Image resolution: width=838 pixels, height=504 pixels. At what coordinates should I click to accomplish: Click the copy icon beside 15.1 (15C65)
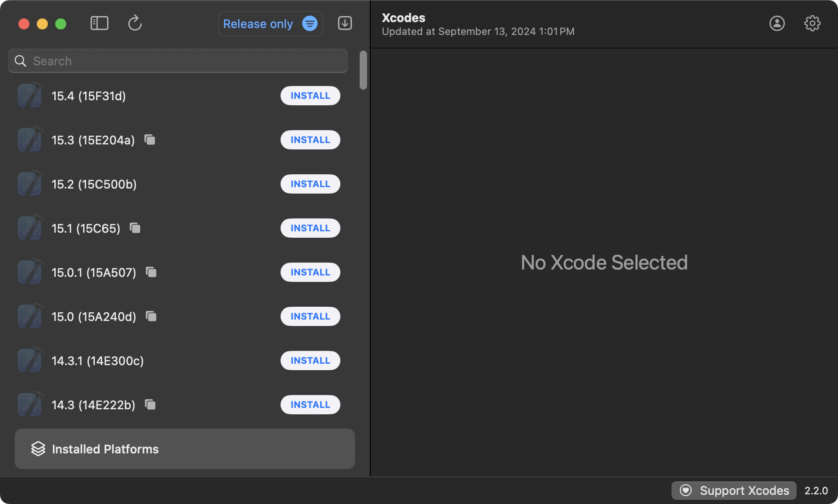pos(135,228)
